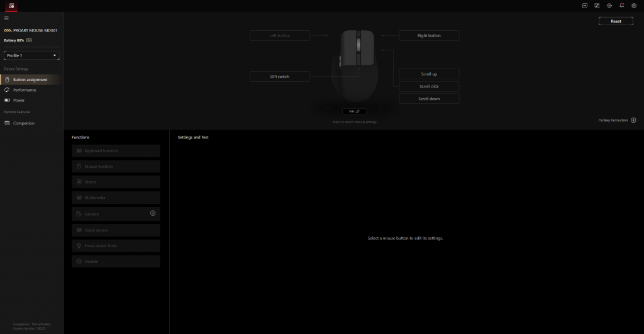Click the Disable row icon
644x334 pixels.
tap(79, 261)
